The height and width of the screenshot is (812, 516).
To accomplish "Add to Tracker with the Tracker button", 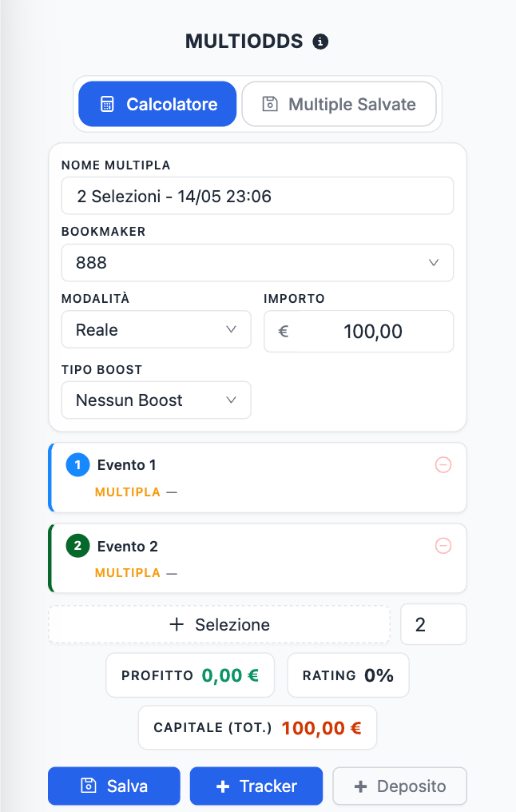I will pos(256,786).
